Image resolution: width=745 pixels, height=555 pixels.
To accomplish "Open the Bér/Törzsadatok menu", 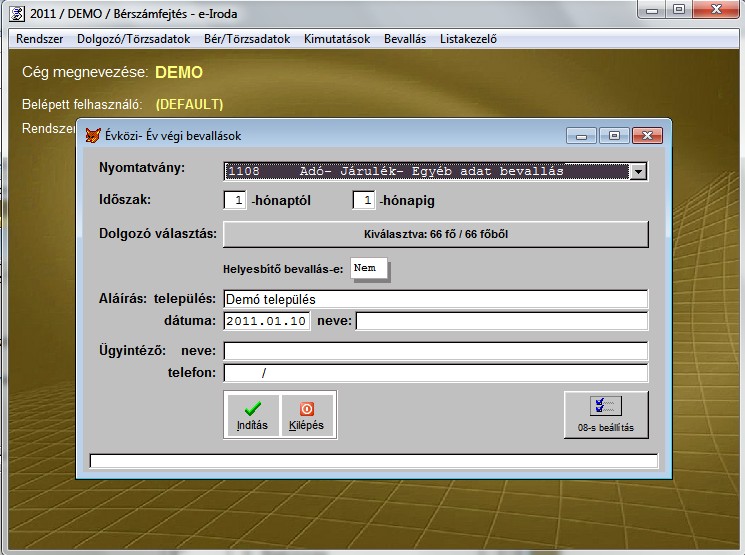I will 245,39.
